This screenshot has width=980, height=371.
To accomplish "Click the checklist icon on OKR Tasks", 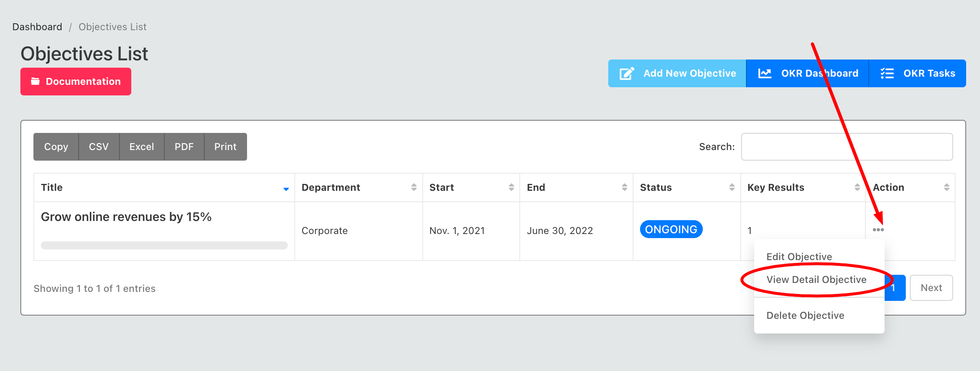I will 887,73.
